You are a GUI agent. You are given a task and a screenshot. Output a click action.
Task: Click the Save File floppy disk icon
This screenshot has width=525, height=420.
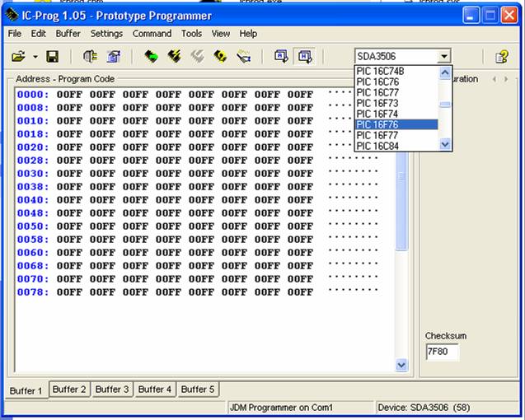(x=52, y=56)
